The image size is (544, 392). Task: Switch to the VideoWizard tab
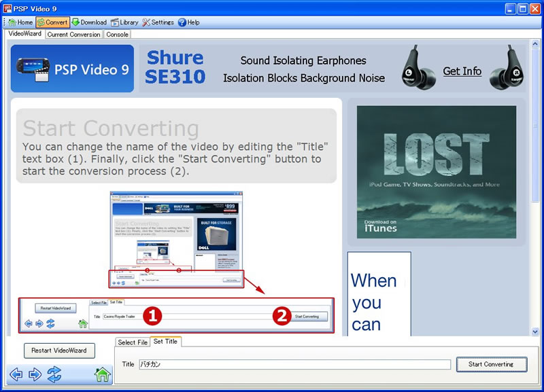point(24,33)
